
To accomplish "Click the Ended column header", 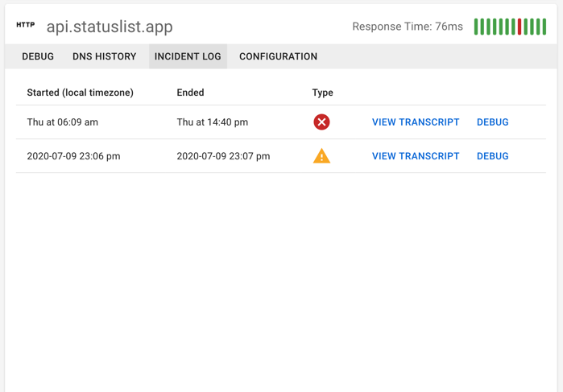I will coord(190,93).
